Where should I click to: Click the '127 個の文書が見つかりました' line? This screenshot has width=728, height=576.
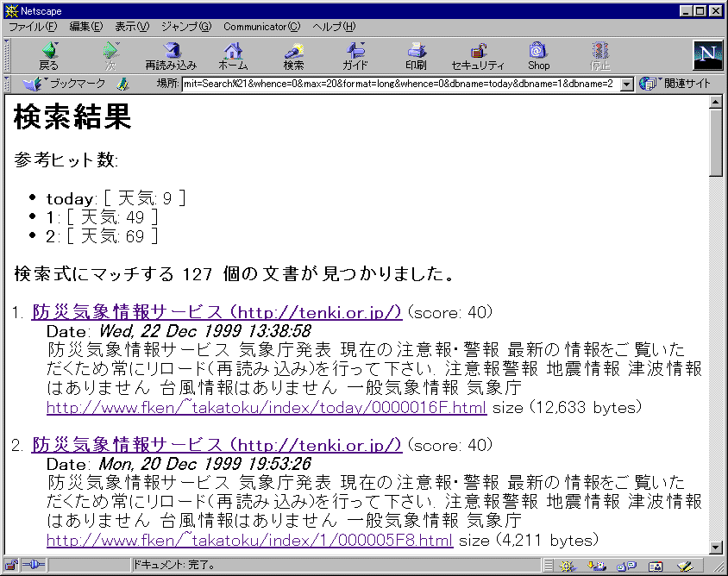(x=234, y=274)
